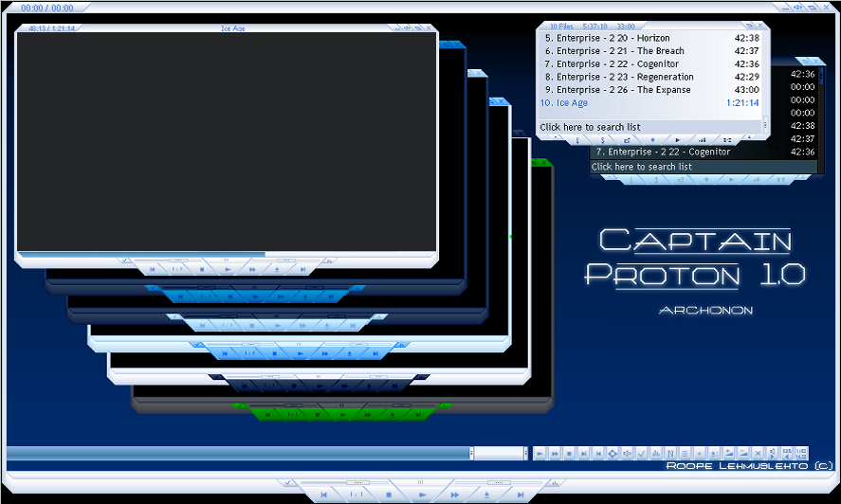Click the a:z sort button in front playlist
The image size is (841, 504).
(x=727, y=140)
